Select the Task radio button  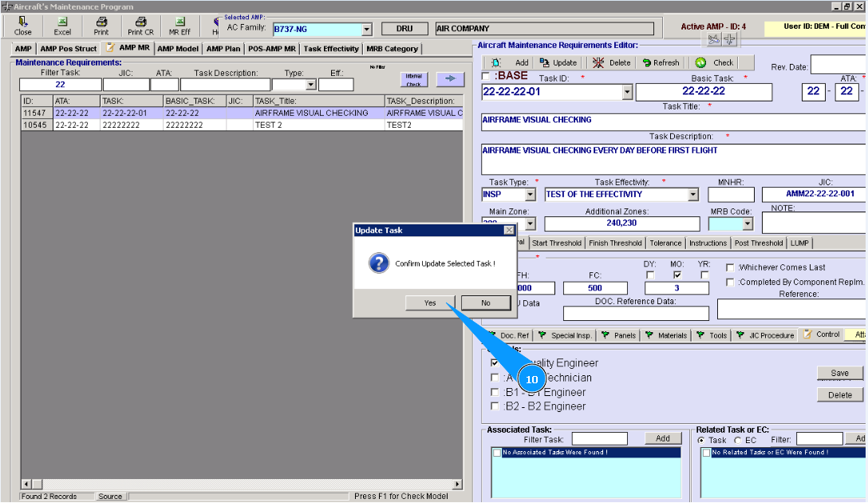[x=701, y=441]
